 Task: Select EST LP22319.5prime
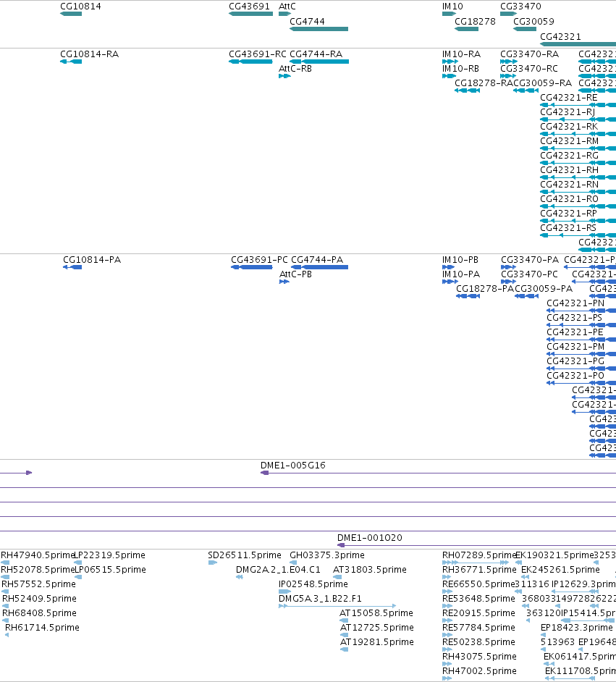pyautogui.click(x=111, y=555)
